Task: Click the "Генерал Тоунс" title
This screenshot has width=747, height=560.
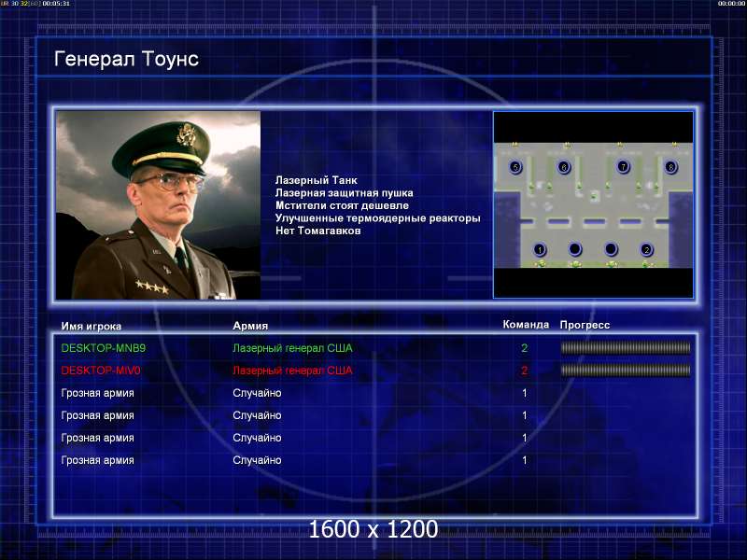Action: tap(126, 59)
